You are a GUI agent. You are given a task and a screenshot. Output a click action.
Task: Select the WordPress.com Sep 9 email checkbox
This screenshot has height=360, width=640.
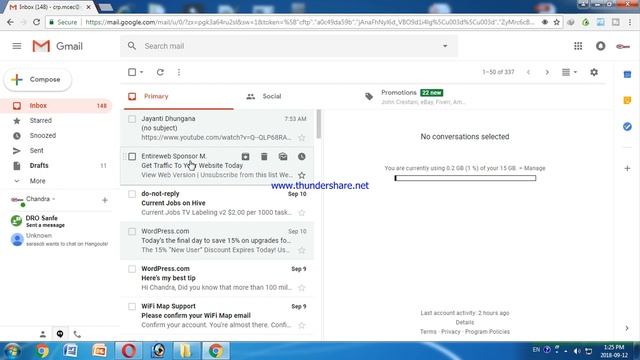132,269
